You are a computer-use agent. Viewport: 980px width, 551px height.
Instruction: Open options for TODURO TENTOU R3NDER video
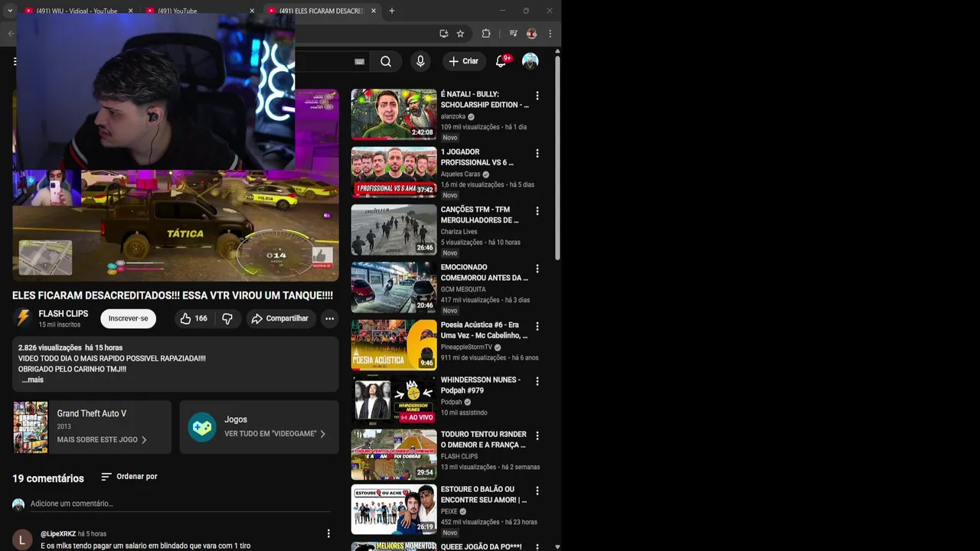537,435
